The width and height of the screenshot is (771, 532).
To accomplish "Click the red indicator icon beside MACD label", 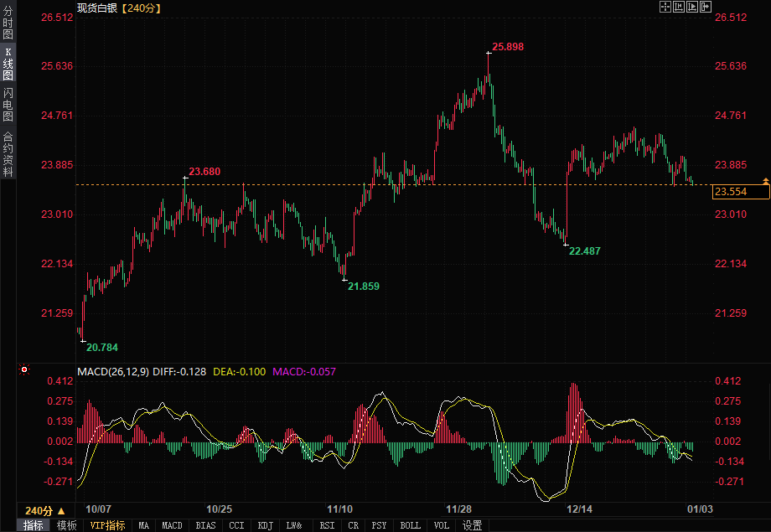I will tap(24, 370).
